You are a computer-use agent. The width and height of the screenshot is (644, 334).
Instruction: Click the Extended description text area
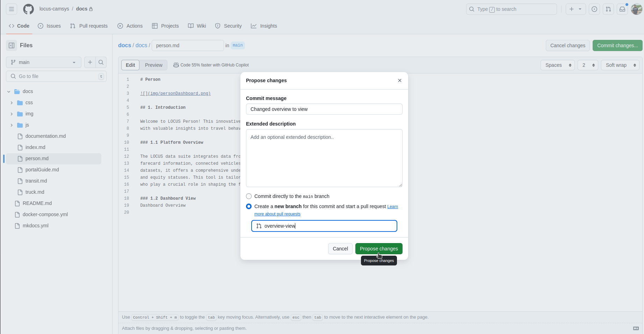[324, 158]
